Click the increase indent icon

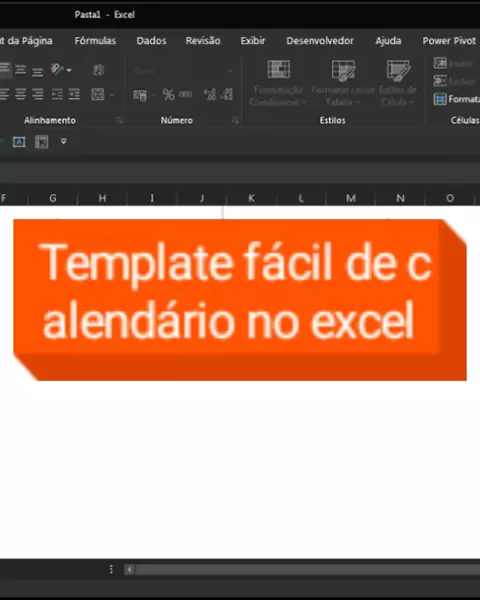pyautogui.click(x=74, y=94)
